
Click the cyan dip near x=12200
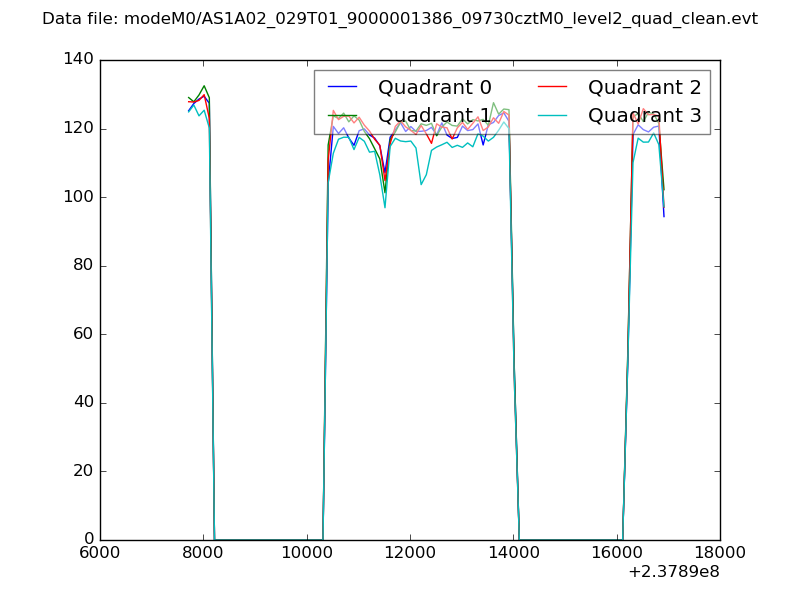[x=421, y=184]
